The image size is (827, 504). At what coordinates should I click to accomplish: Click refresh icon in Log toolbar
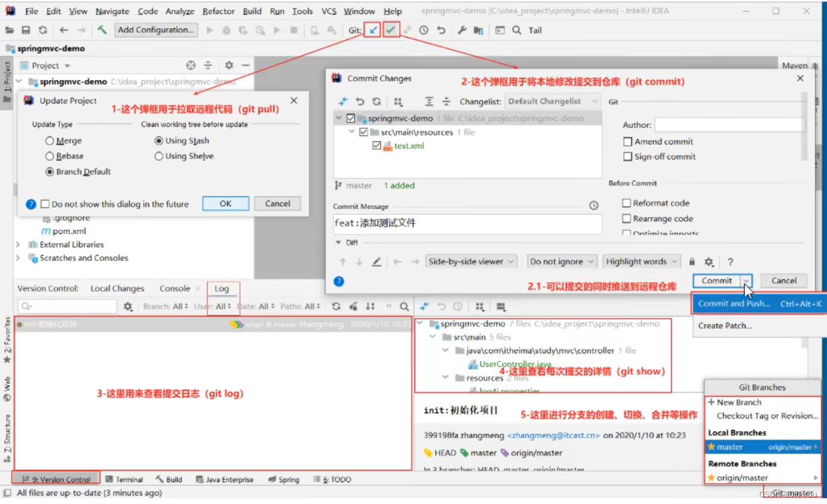(336, 306)
